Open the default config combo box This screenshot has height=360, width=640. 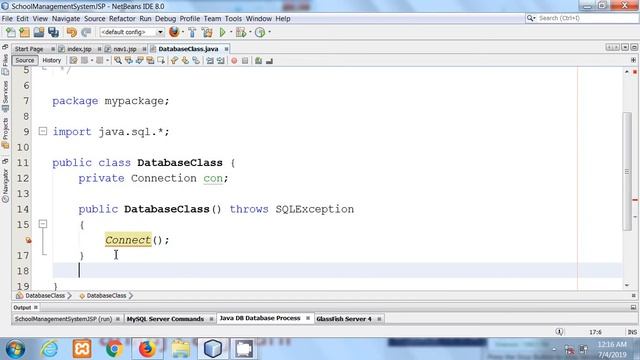(x=132, y=32)
